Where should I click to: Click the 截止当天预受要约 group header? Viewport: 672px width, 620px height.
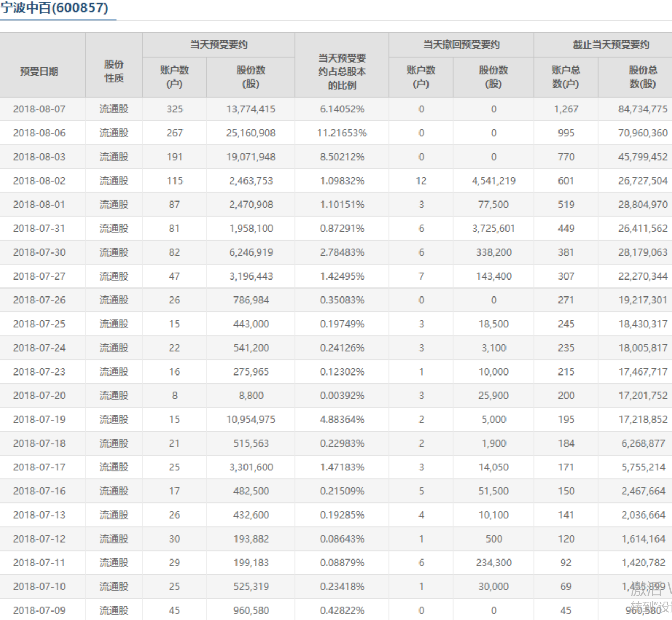[x=610, y=45]
